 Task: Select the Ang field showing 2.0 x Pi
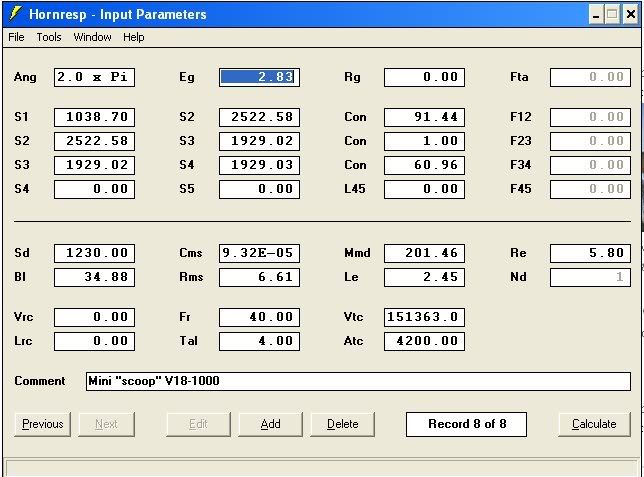pyautogui.click(x=94, y=77)
